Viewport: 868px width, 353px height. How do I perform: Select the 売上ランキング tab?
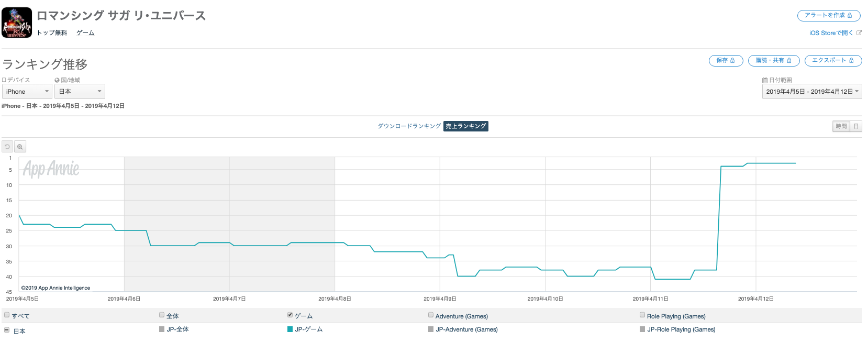[x=466, y=126]
